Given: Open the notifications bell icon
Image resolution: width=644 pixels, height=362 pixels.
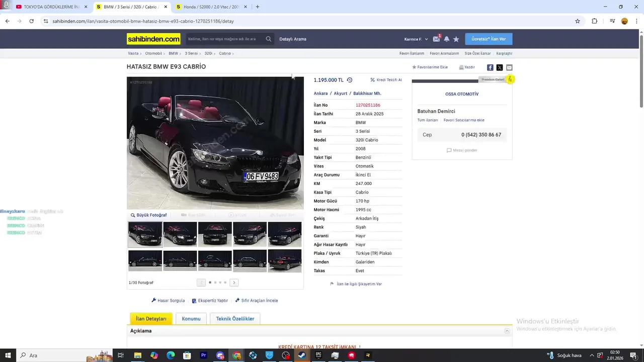Looking at the screenshot, I should coord(446,39).
